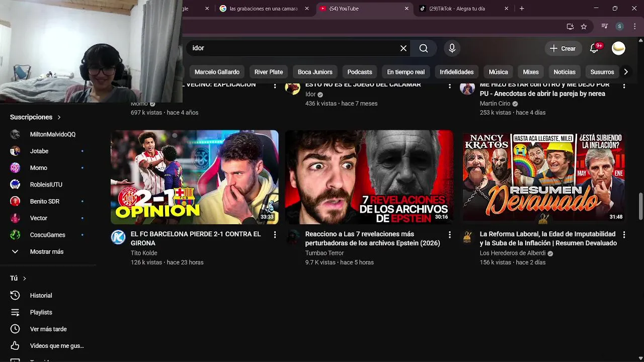Select the Noticias chip
Image resolution: width=644 pixels, height=362 pixels.
click(565, 72)
